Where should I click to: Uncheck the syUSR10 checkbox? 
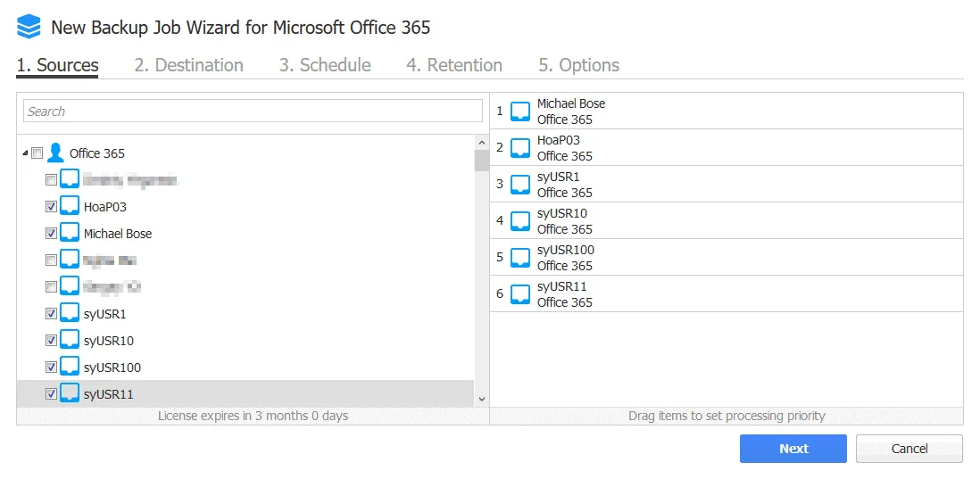coord(51,341)
